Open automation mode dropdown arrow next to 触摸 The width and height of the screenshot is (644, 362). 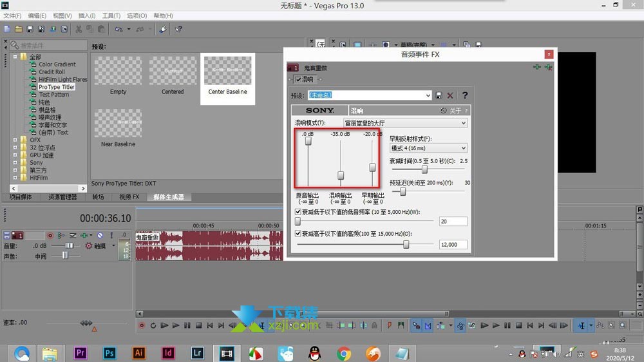[113, 245]
